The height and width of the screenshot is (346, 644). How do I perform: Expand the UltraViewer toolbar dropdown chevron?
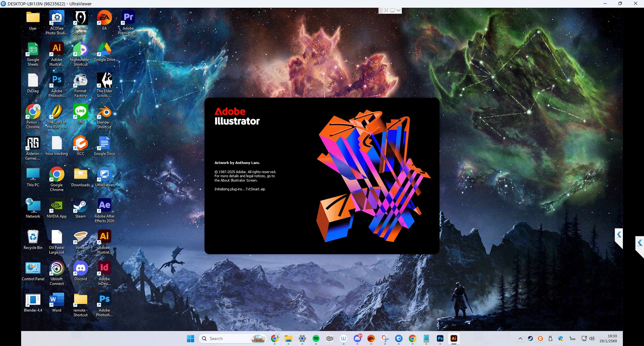coord(398,10)
